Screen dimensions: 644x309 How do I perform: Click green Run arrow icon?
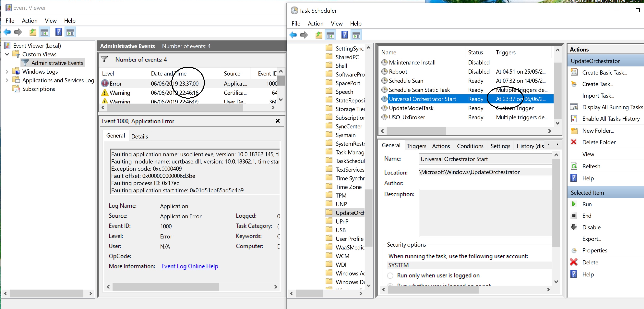click(x=574, y=204)
